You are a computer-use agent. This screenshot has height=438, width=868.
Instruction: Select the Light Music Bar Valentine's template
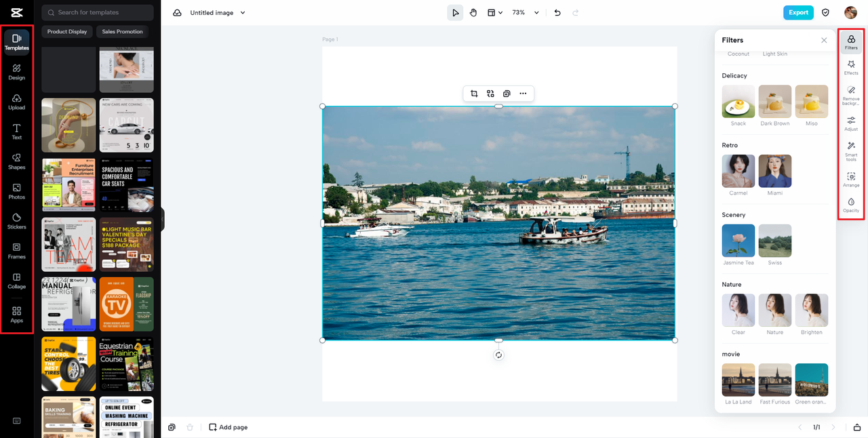[126, 245]
